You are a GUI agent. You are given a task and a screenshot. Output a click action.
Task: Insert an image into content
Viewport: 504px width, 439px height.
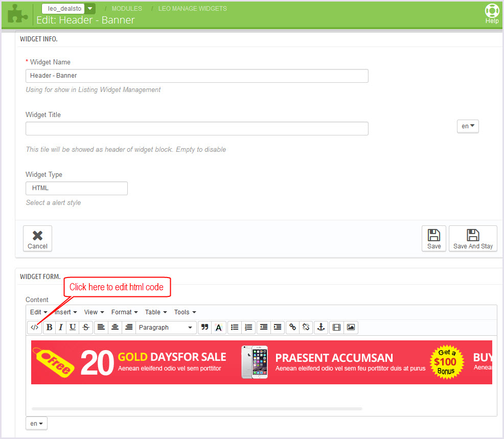point(351,328)
